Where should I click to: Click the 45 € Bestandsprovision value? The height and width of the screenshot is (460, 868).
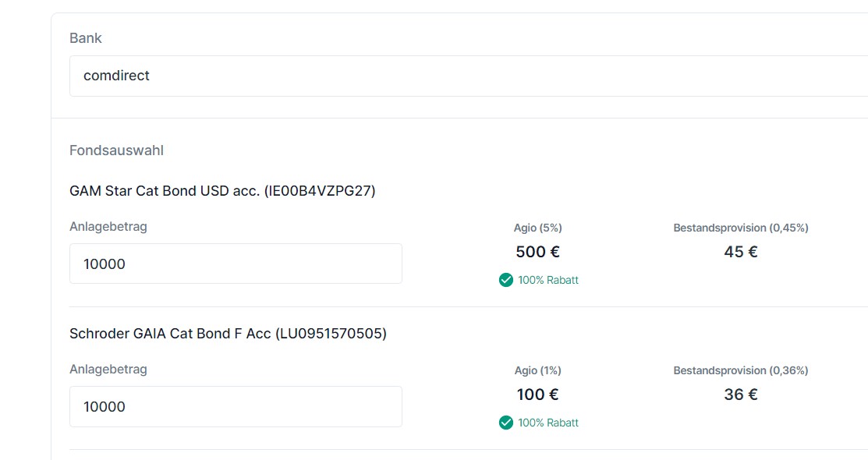(x=741, y=252)
